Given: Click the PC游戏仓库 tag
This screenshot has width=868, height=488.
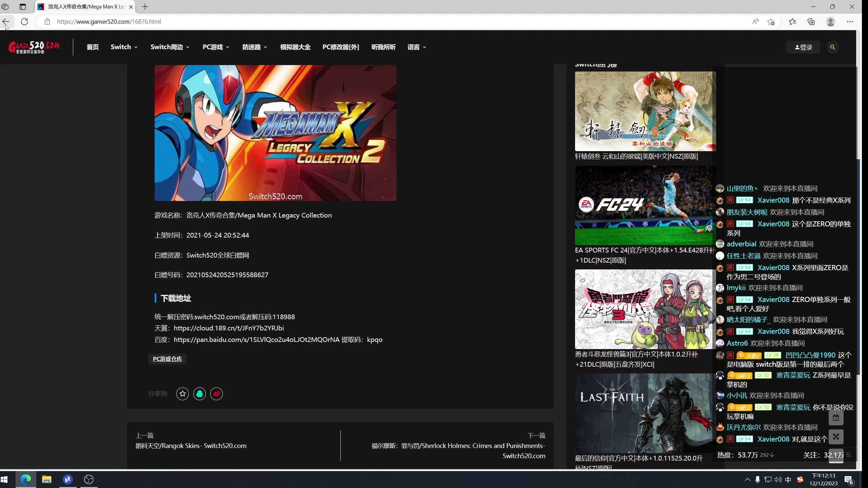Looking at the screenshot, I should click(167, 359).
